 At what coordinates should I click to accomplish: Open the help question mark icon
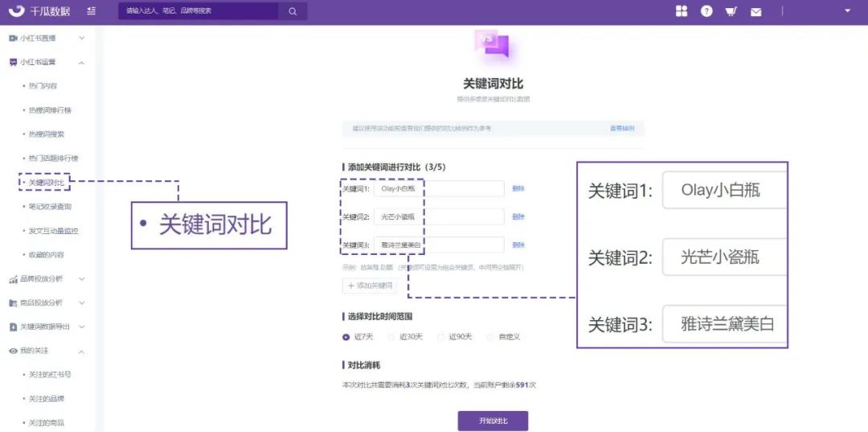click(x=706, y=11)
